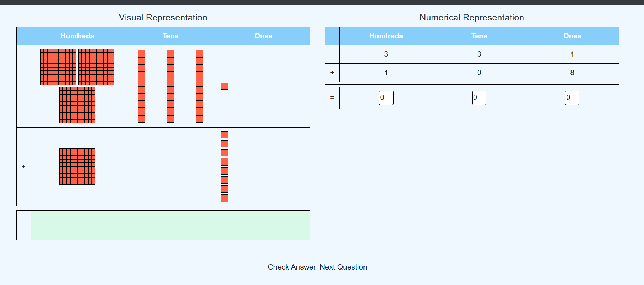Click the equals sign in the numerical table

tap(332, 97)
